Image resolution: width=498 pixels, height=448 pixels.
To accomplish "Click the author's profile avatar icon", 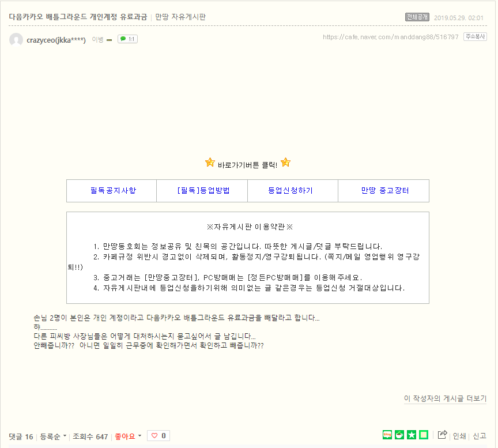I will point(16,40).
